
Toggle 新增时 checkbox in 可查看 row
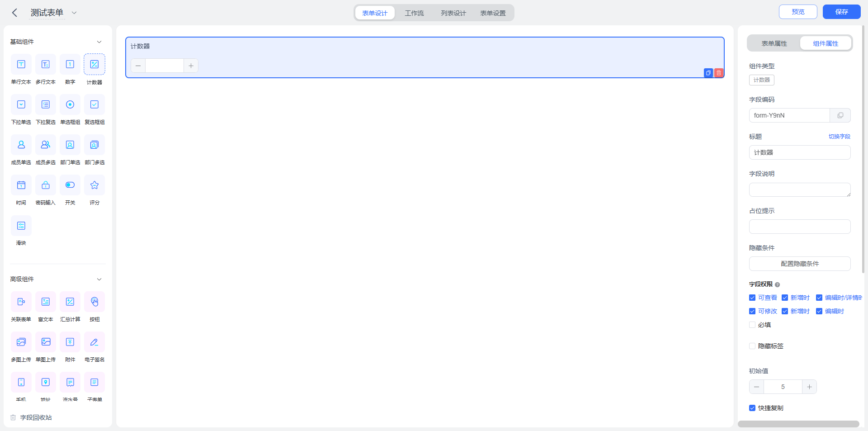point(785,298)
